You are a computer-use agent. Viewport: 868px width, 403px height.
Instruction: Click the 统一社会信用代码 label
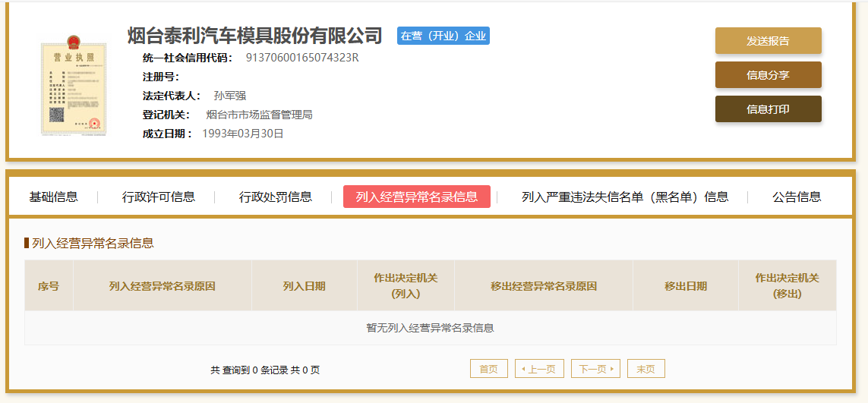pos(188,58)
